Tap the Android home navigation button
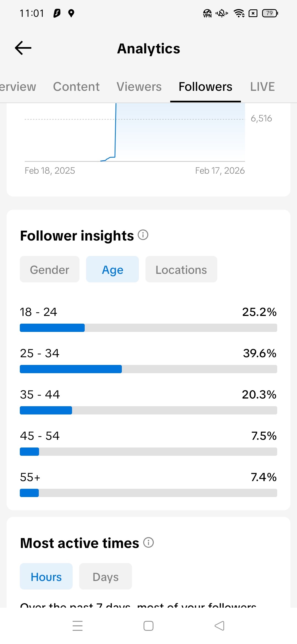The height and width of the screenshot is (644, 297). [x=148, y=626]
